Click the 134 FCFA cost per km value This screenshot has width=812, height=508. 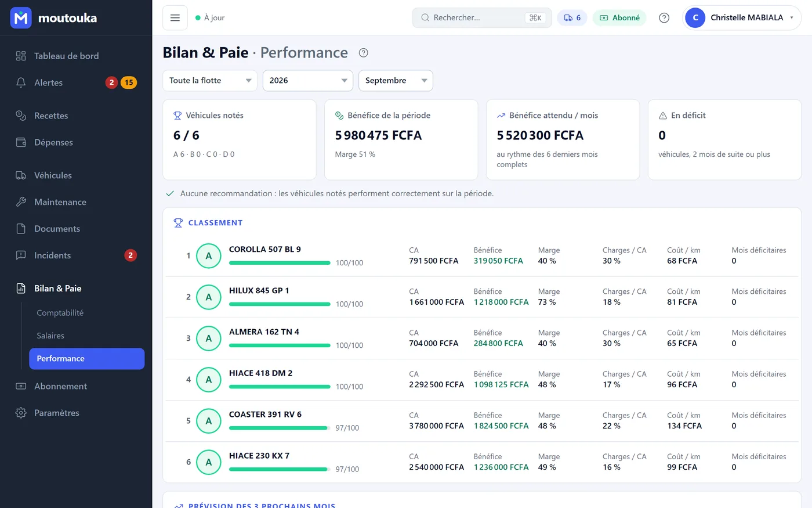coord(684,426)
